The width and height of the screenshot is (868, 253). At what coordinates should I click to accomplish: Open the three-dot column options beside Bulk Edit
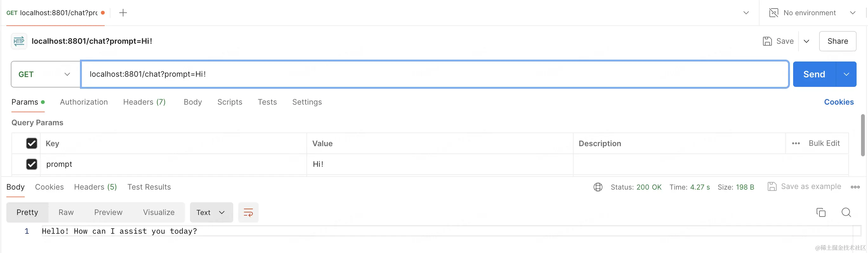[796, 143]
